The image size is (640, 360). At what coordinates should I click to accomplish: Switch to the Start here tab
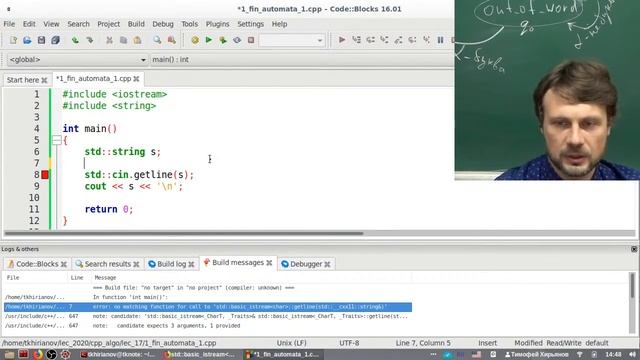pyautogui.click(x=22, y=80)
